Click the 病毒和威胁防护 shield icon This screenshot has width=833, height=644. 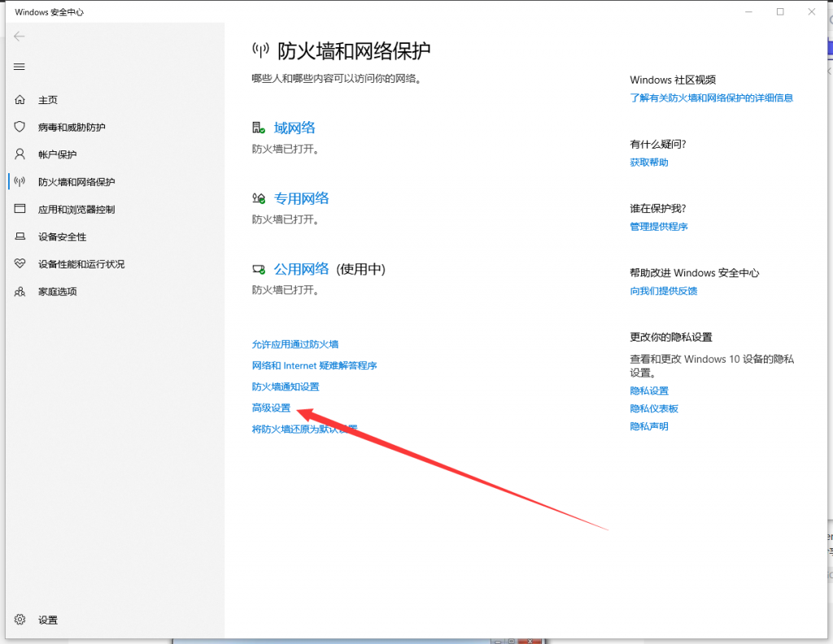pos(20,128)
